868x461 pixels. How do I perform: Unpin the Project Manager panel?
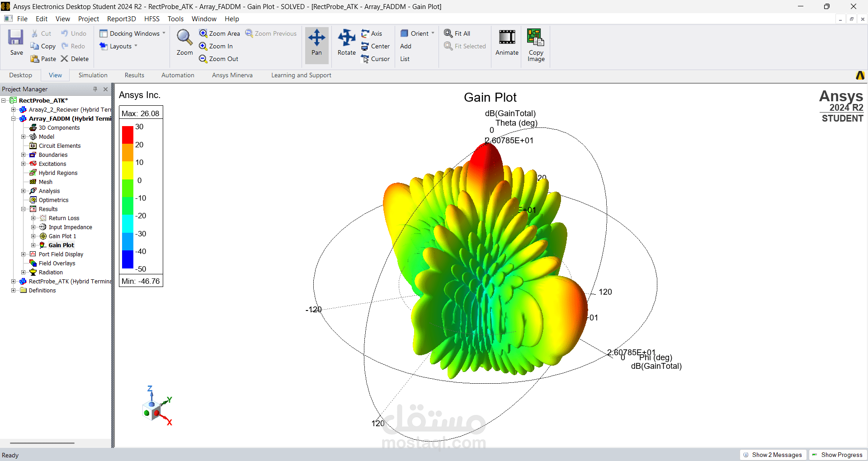pyautogui.click(x=95, y=89)
